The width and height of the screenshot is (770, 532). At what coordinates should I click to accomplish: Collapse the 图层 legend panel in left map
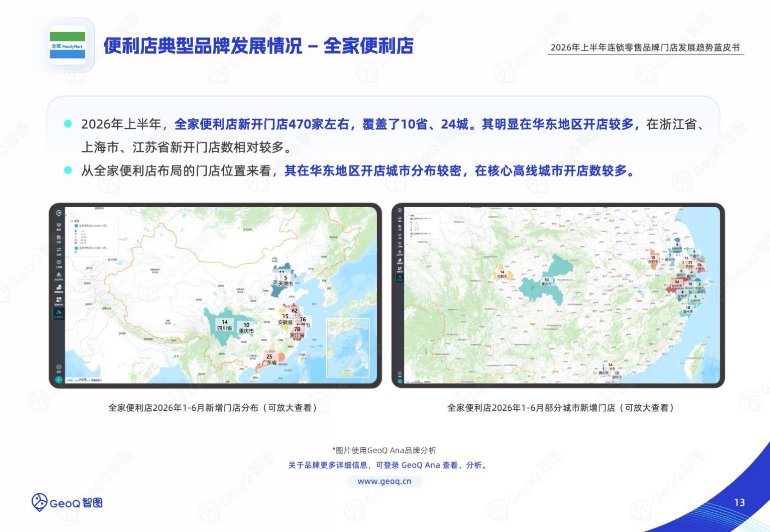click(x=71, y=221)
